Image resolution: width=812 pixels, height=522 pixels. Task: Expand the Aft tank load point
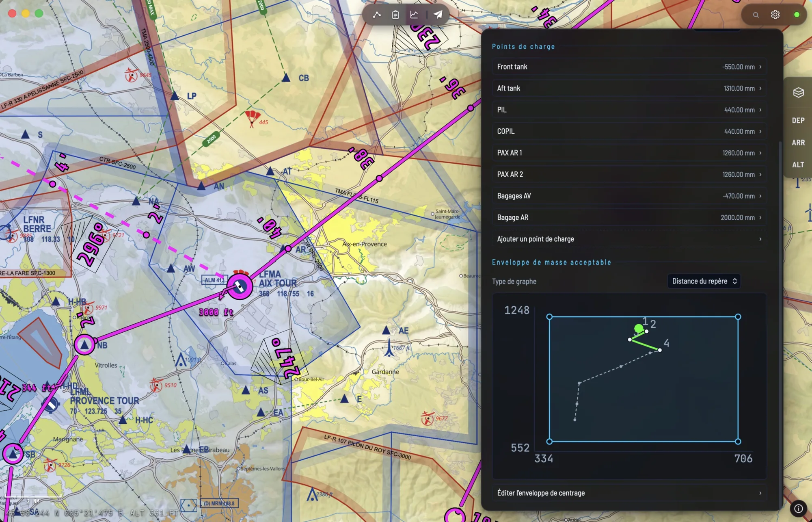629,88
